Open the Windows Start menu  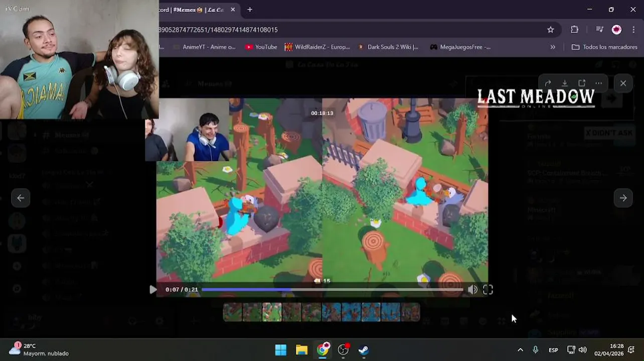281,349
